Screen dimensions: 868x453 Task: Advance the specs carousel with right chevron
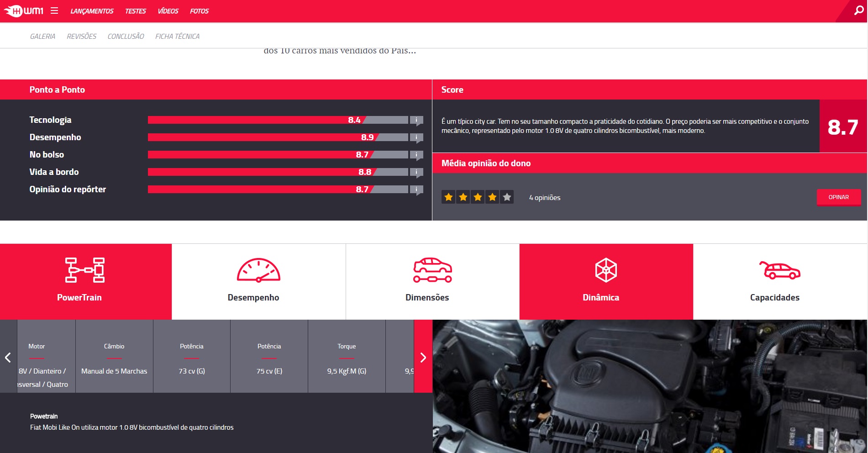point(422,358)
